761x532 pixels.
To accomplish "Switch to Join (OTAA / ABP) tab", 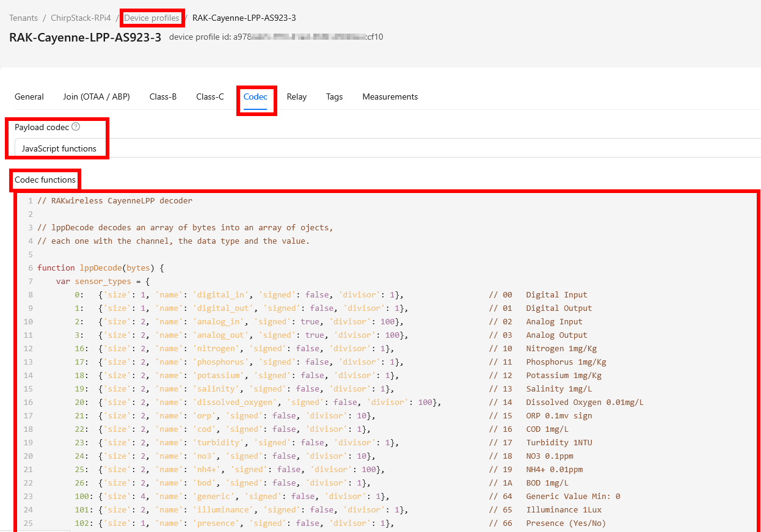I will point(96,97).
